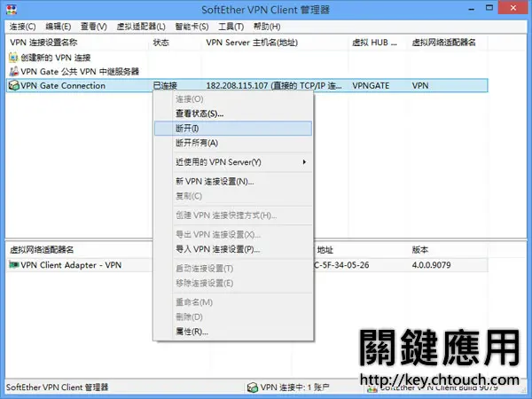Image resolution: width=532 pixels, height=399 pixels.
Task: Open the 虚拟适配器(L) menu
Action: pos(141,27)
